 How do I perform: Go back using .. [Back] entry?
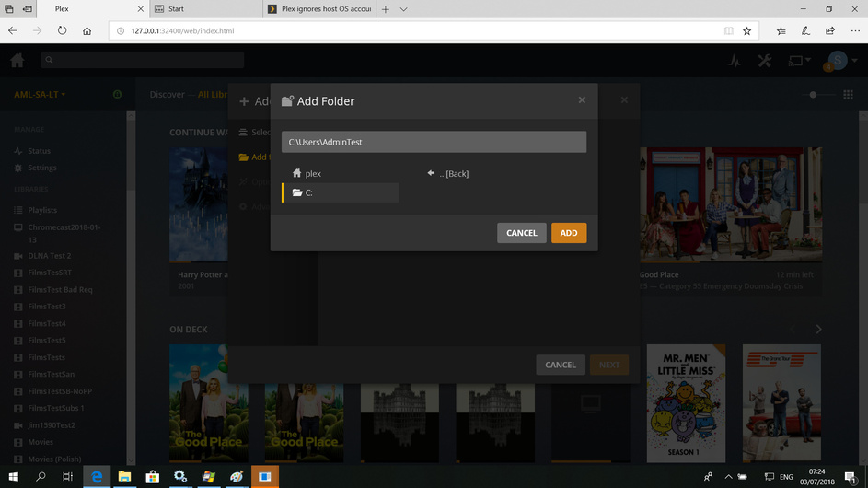448,173
